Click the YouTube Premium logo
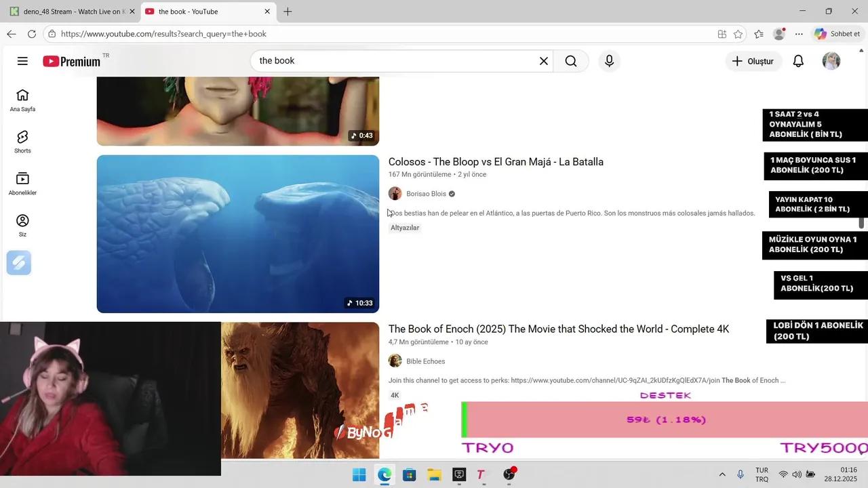 (72, 61)
